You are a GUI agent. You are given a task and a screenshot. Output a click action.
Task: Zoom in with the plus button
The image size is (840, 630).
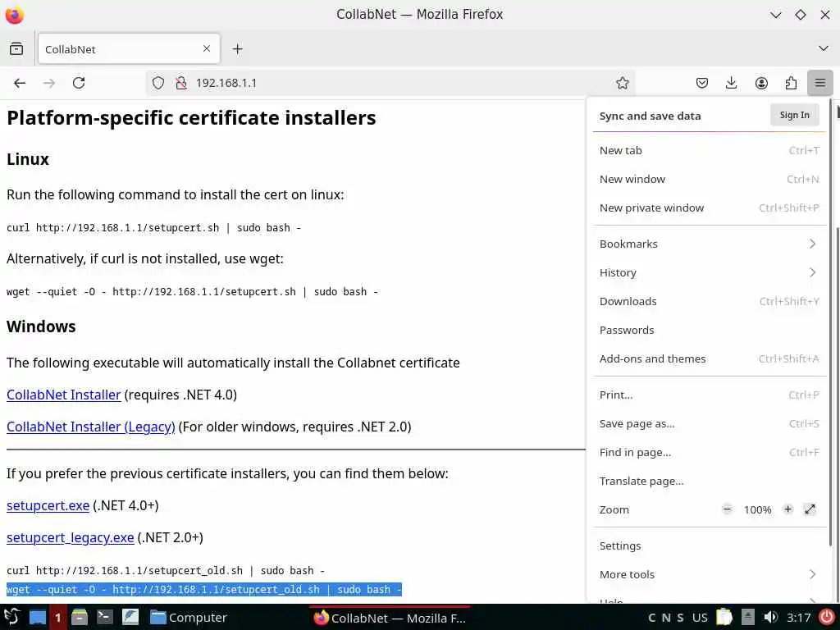point(787,509)
